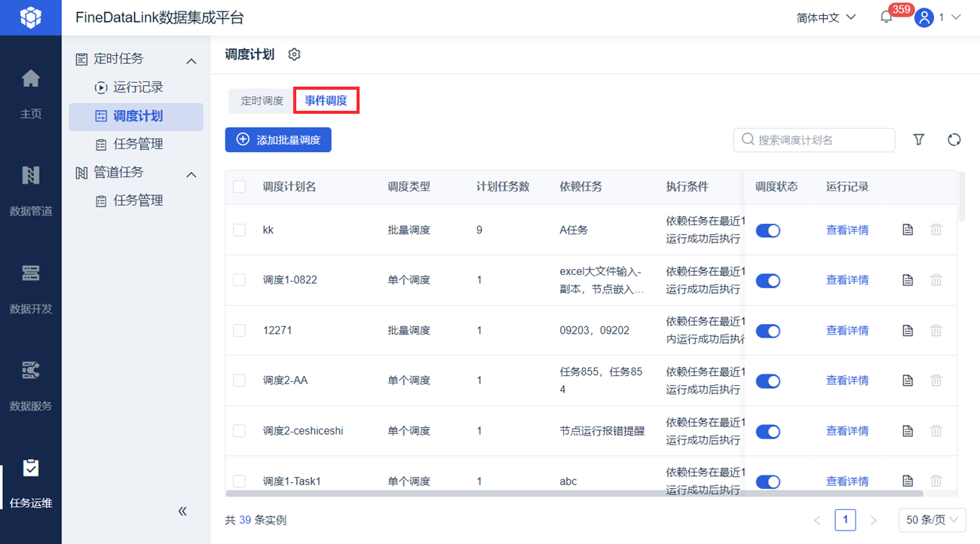This screenshot has height=544, width=980.
Task: Open the 数据服务 sidebar icon
Action: click(31, 370)
